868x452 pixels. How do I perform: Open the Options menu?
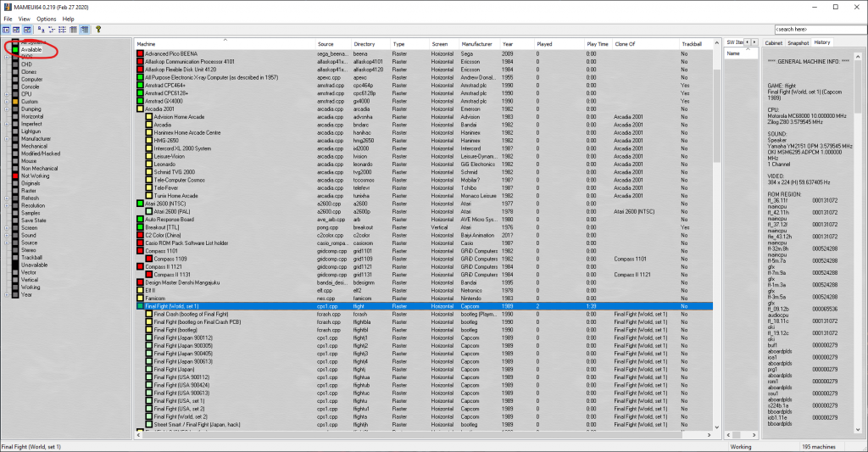pyautogui.click(x=46, y=18)
